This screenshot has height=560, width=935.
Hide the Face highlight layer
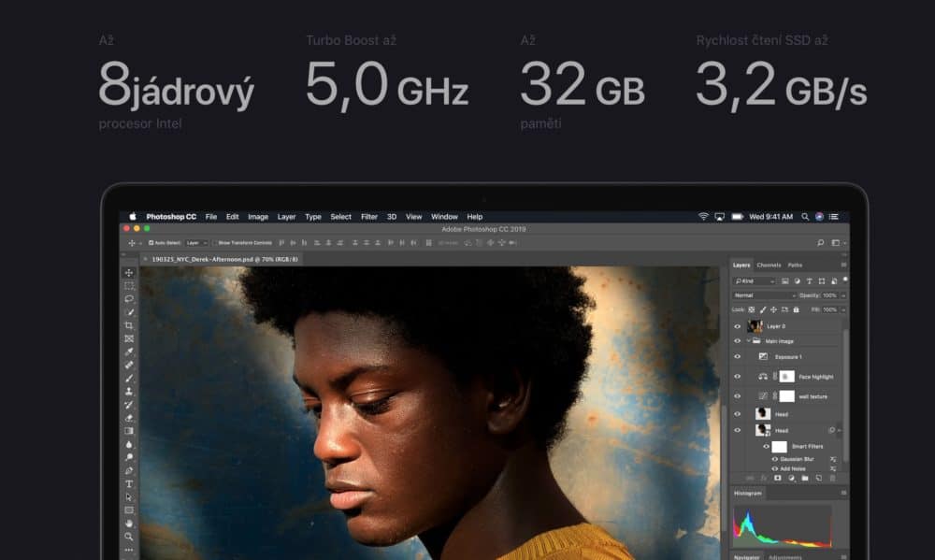pos(737,377)
